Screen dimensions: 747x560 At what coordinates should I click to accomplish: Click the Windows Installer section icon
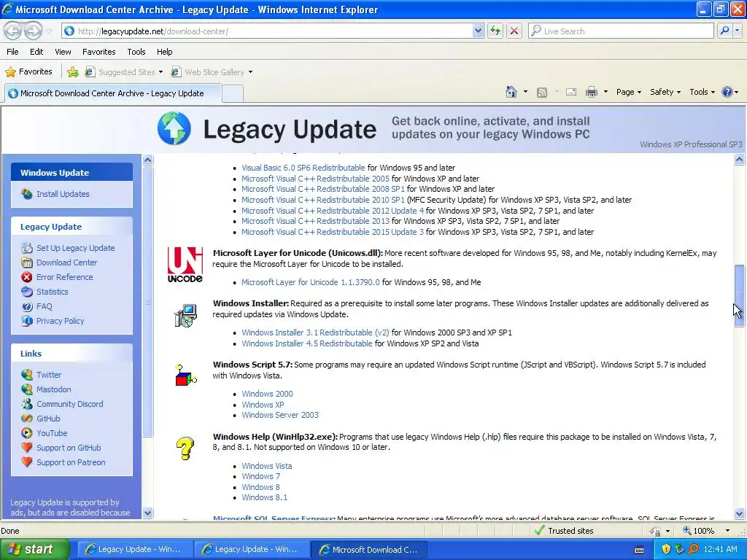pos(185,315)
